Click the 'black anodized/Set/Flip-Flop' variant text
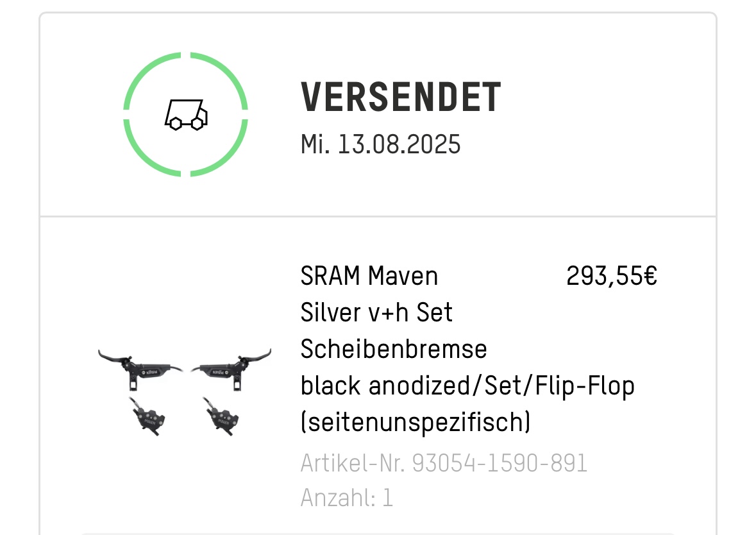The image size is (756, 535). coord(467,386)
